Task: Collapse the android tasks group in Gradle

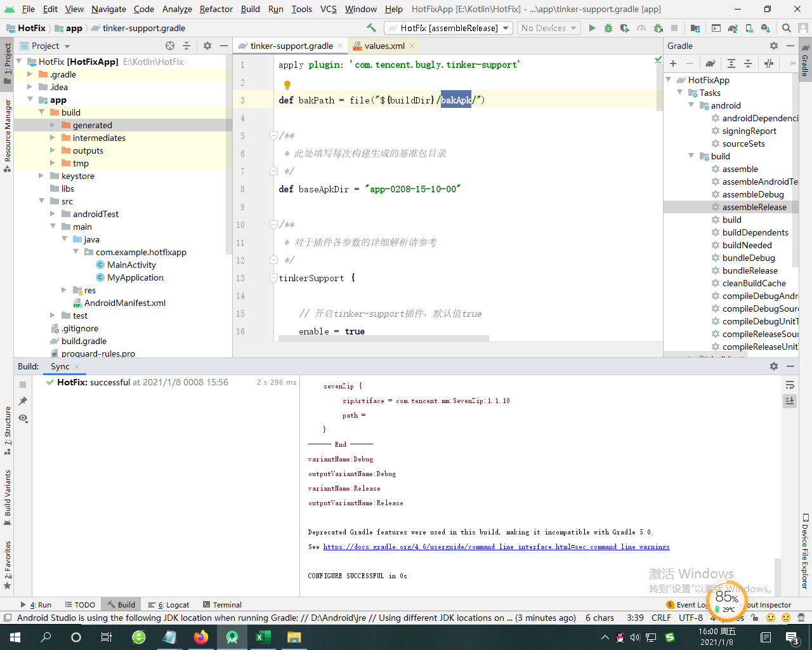Action: [691, 105]
